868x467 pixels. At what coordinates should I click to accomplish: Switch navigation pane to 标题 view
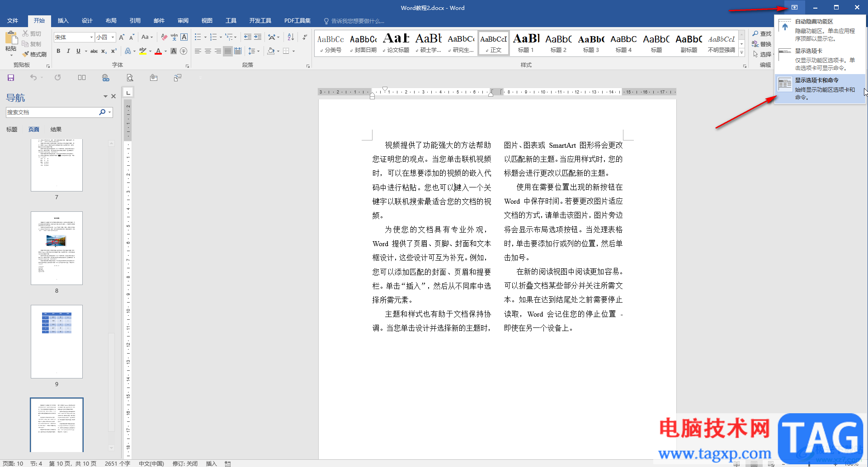pyautogui.click(x=12, y=130)
